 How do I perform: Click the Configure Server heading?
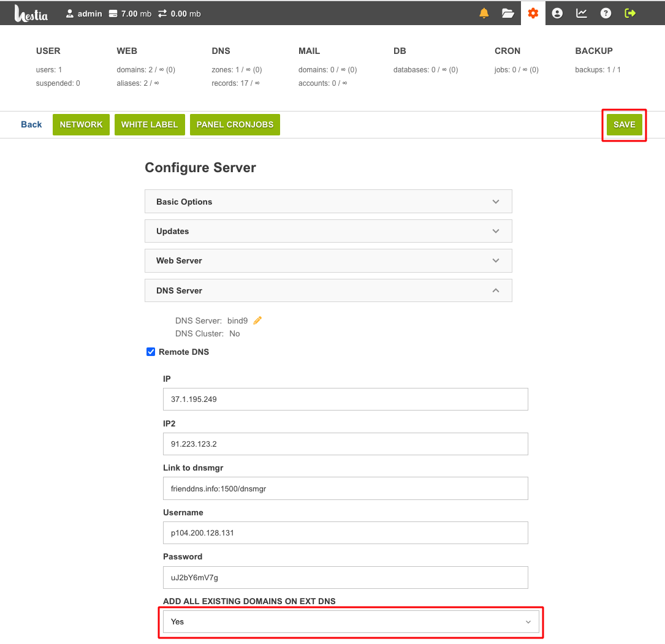tap(200, 167)
